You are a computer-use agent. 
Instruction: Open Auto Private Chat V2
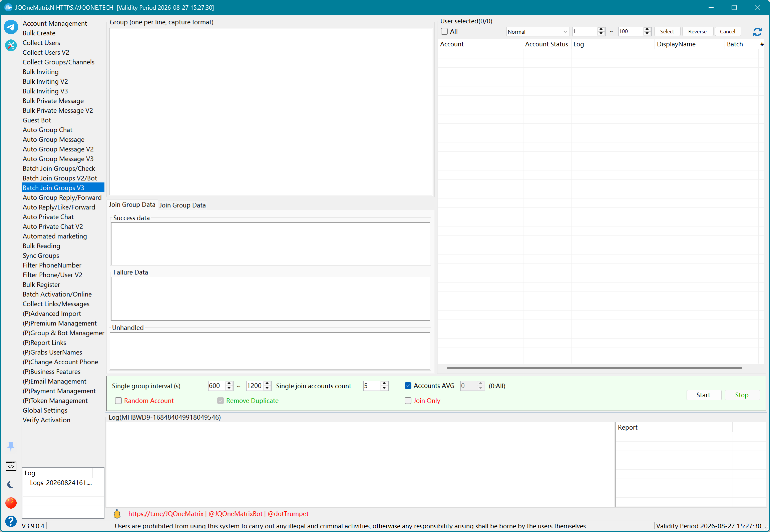(53, 226)
